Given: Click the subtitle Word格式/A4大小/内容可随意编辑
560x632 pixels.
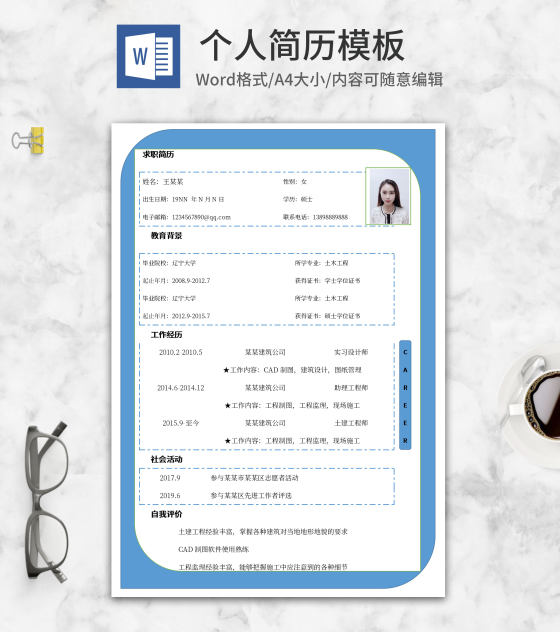Looking at the screenshot, I should [319, 79].
